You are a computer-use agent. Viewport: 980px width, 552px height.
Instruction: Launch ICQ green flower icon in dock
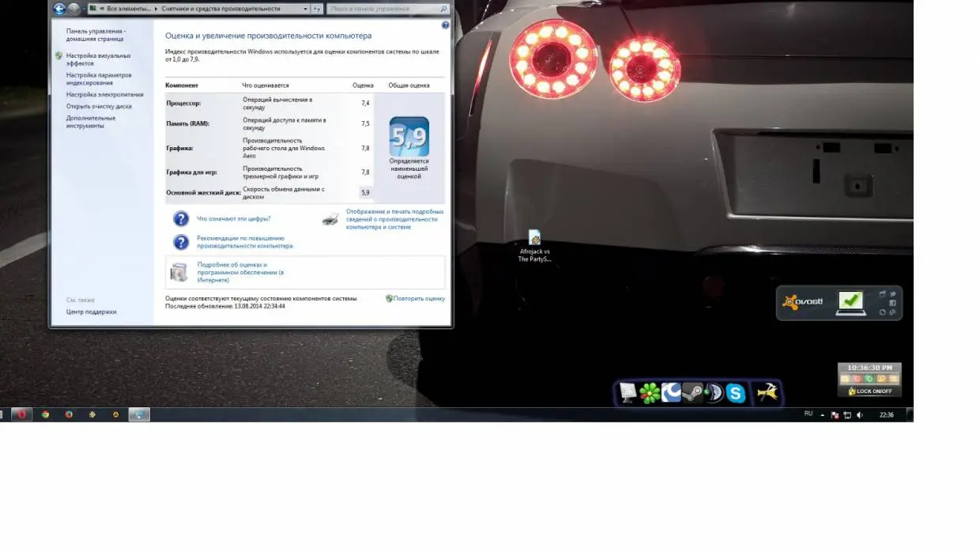click(650, 392)
